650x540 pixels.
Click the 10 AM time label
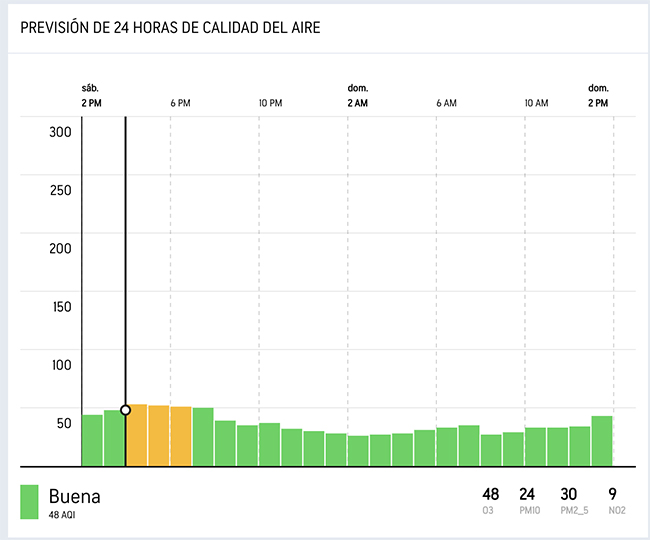[x=536, y=103]
